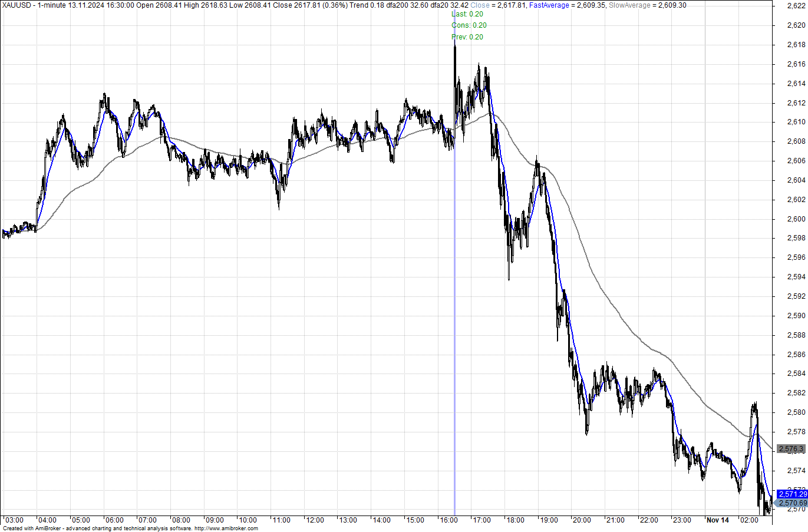Click the 14:00 time axis label
The width and height of the screenshot is (808, 532).
381,520
